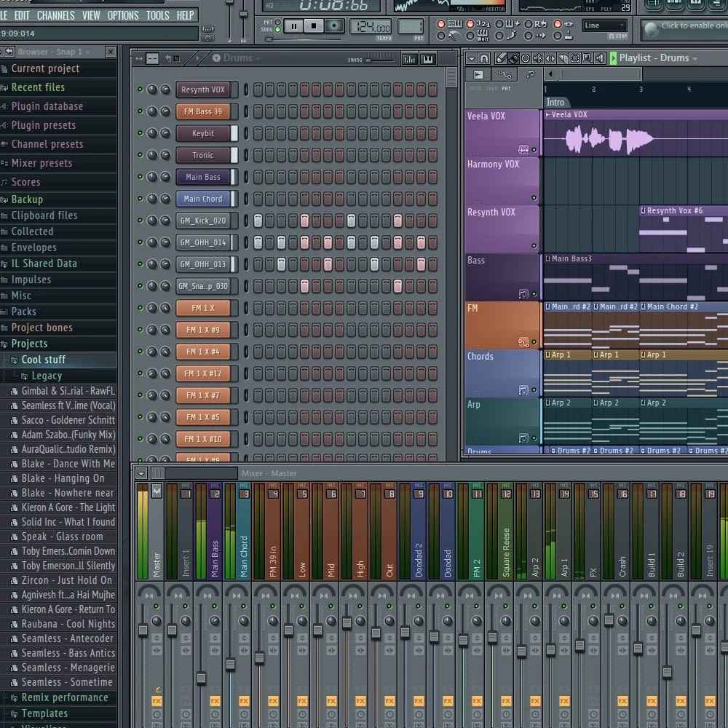
Task: Open the Line snap selector dropdown
Action: (x=605, y=25)
